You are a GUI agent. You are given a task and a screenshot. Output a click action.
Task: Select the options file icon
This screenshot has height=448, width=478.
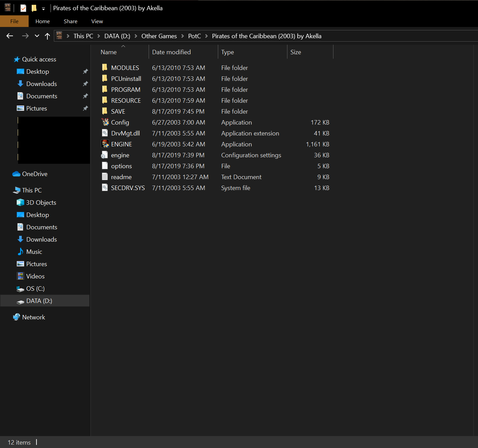(x=105, y=165)
